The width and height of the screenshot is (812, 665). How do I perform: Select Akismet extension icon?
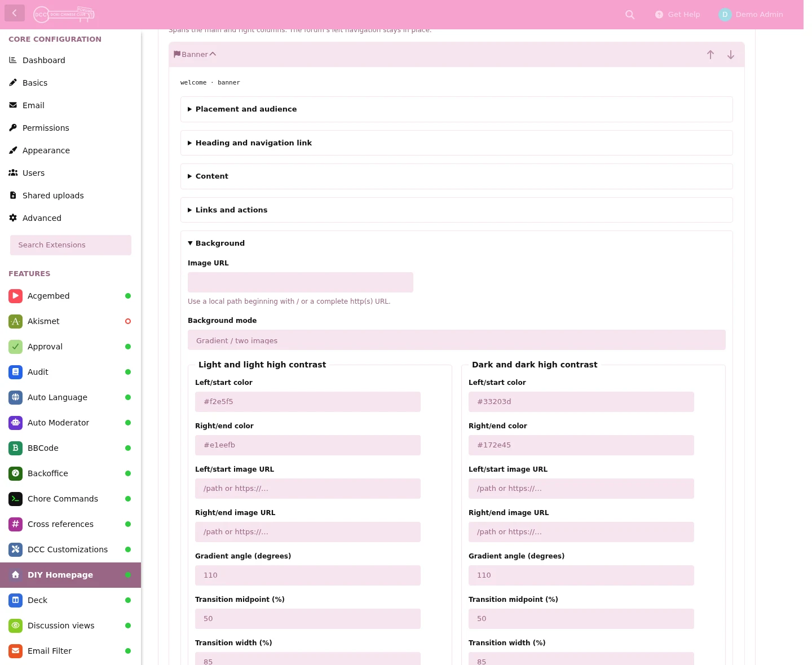pos(16,321)
